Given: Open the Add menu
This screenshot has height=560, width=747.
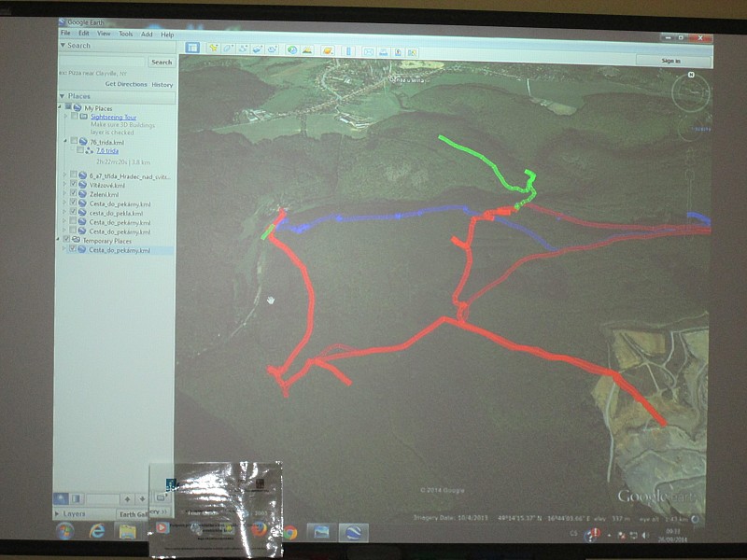Looking at the screenshot, I should coord(147,35).
